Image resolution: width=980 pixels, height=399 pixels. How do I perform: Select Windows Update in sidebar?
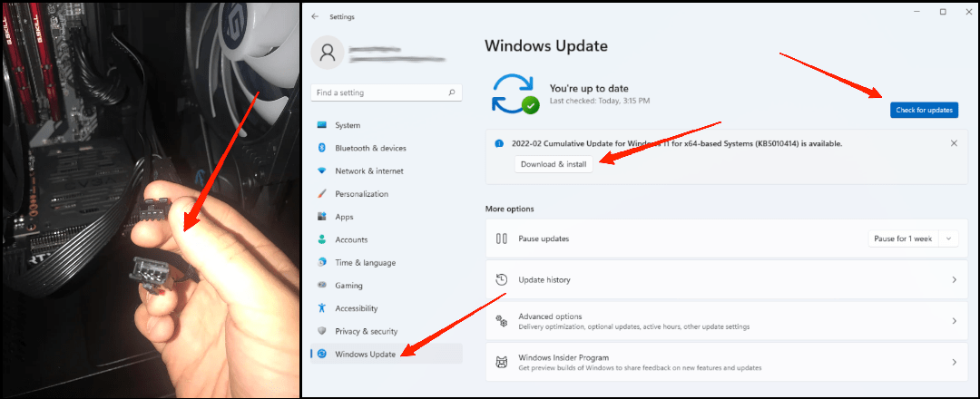tap(387, 354)
